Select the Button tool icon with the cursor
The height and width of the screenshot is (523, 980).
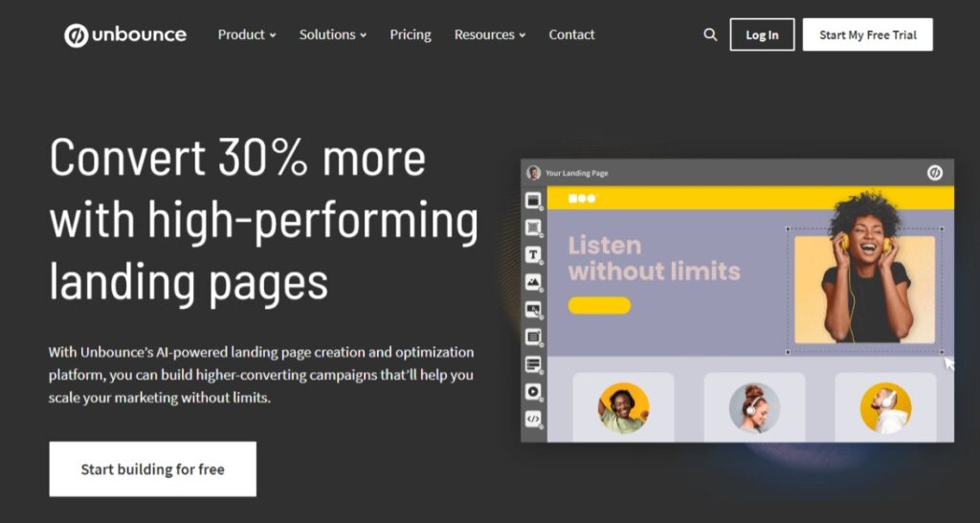(x=533, y=310)
